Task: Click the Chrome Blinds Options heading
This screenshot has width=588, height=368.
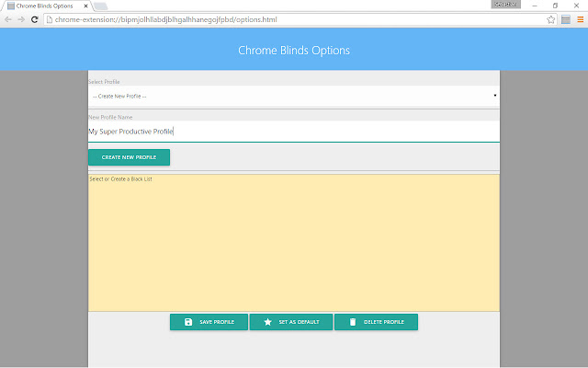Action: pos(294,51)
